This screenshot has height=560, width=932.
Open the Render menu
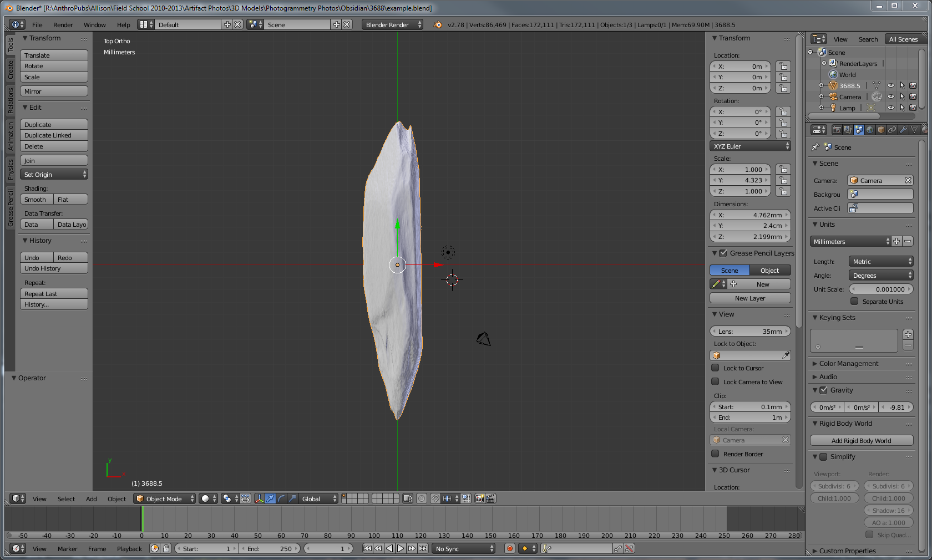(x=63, y=24)
